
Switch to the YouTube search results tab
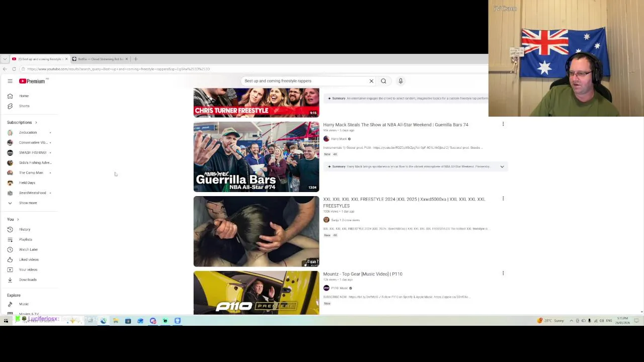[x=39, y=59]
